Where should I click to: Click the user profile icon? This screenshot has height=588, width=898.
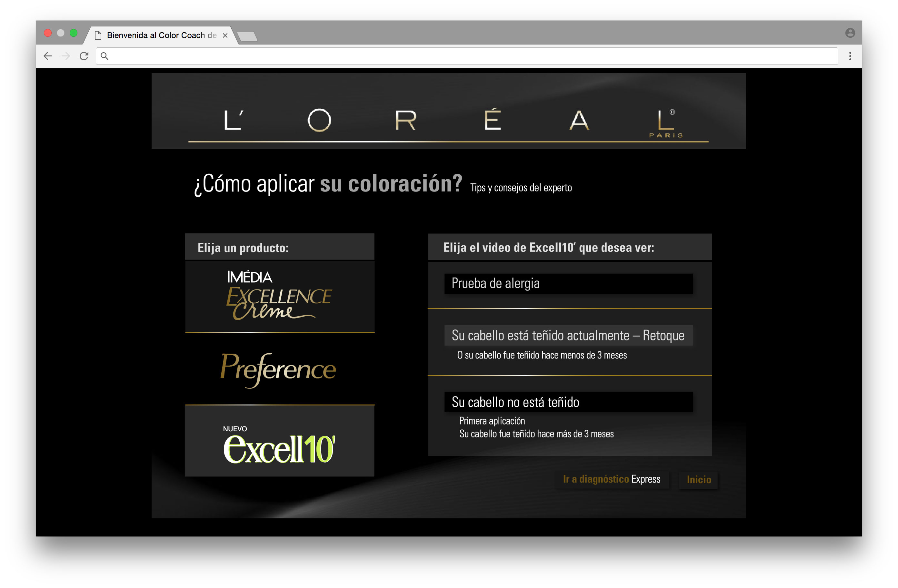click(x=850, y=33)
